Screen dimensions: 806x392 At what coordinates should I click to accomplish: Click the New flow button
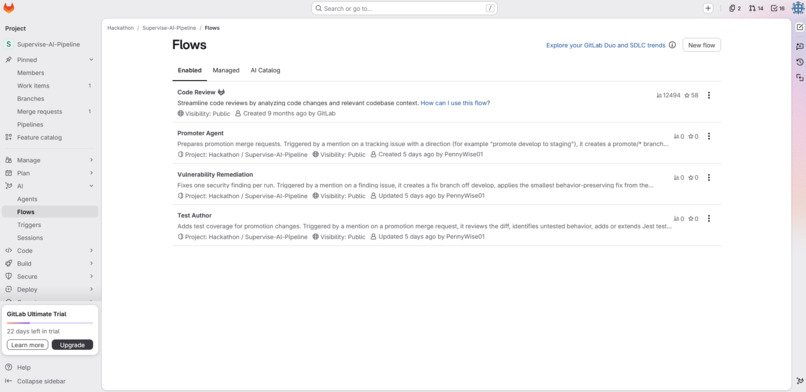[x=701, y=45]
